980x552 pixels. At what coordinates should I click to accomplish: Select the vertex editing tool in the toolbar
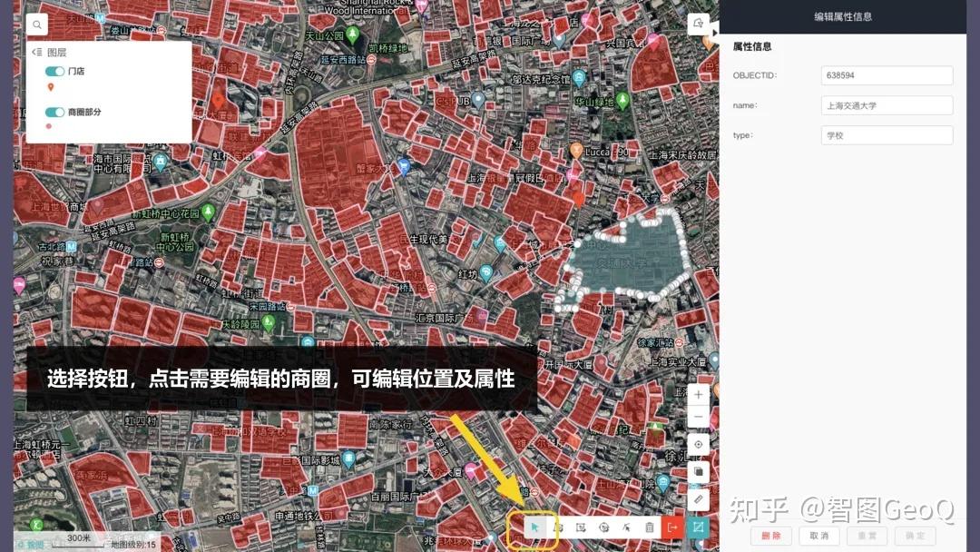(x=626, y=527)
